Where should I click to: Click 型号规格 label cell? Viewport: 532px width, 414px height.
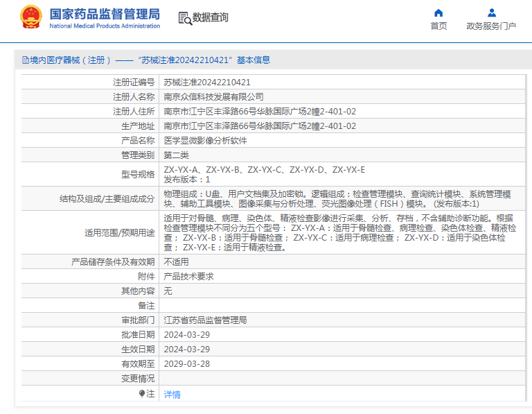point(90,174)
